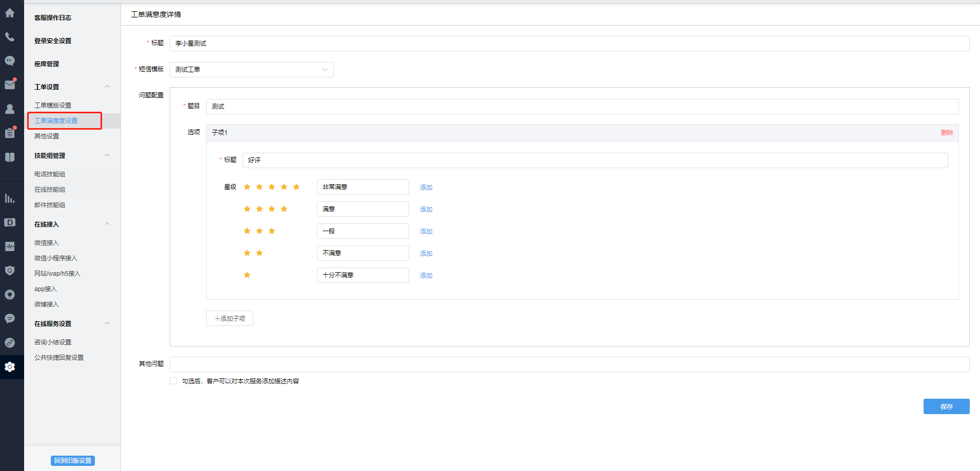
Task: Focus the five-star 非常满意 text field
Action: pyautogui.click(x=363, y=187)
